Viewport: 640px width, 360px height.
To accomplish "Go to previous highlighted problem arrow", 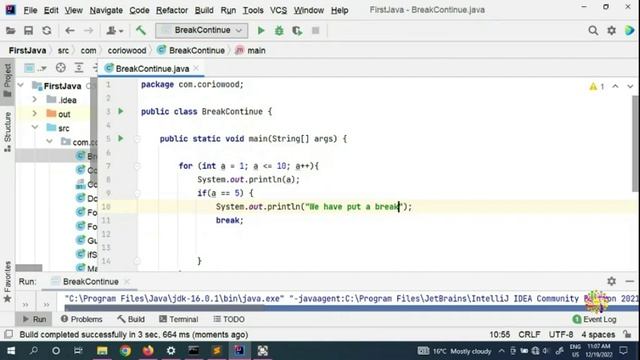I will 615,87.
